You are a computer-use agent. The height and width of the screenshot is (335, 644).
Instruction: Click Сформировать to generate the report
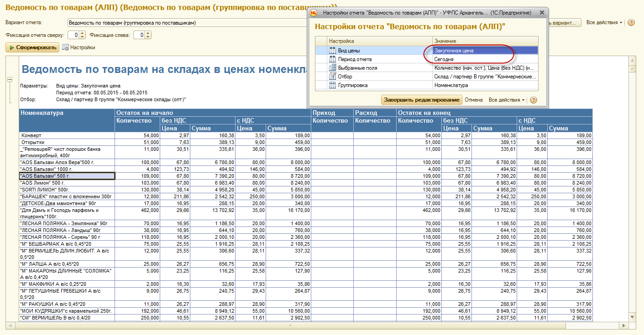click(x=32, y=47)
